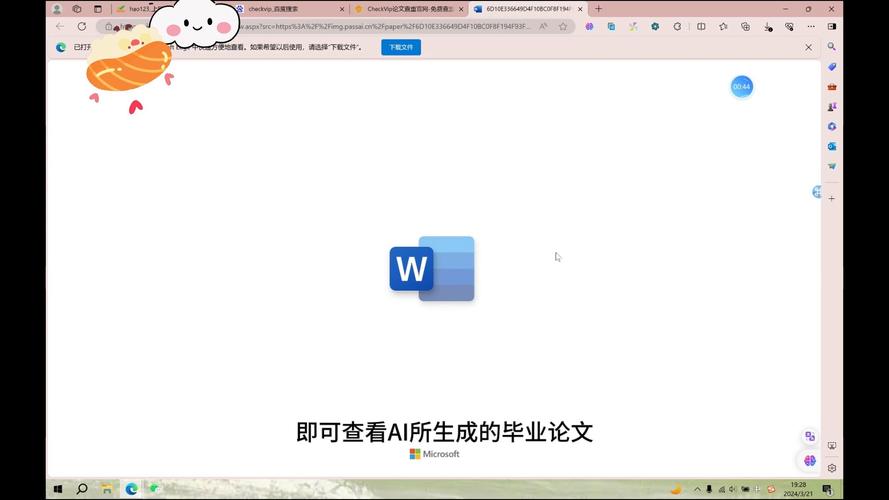The height and width of the screenshot is (500, 889).
Task: Open the Downloads panel
Action: tap(768, 27)
